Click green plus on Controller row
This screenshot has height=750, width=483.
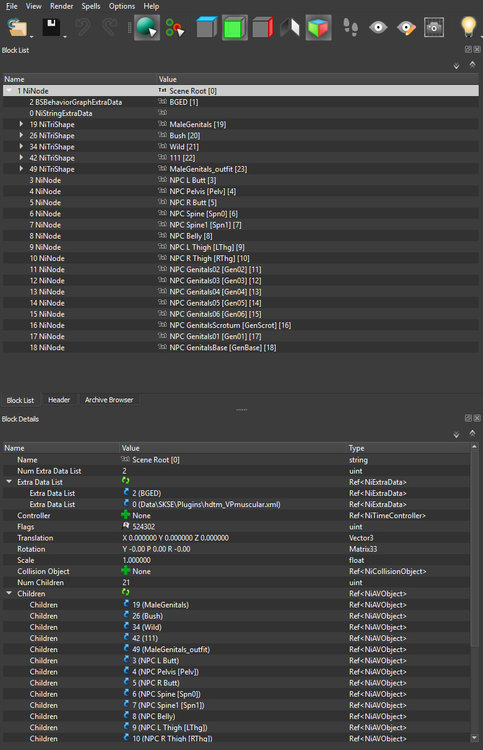pyautogui.click(x=126, y=515)
